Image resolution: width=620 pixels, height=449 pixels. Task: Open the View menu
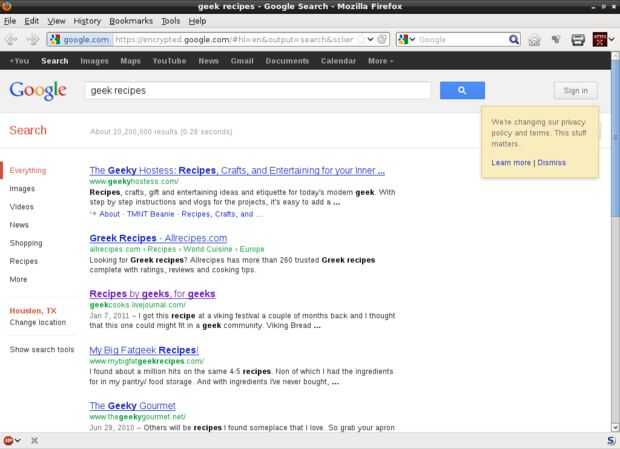(56, 21)
